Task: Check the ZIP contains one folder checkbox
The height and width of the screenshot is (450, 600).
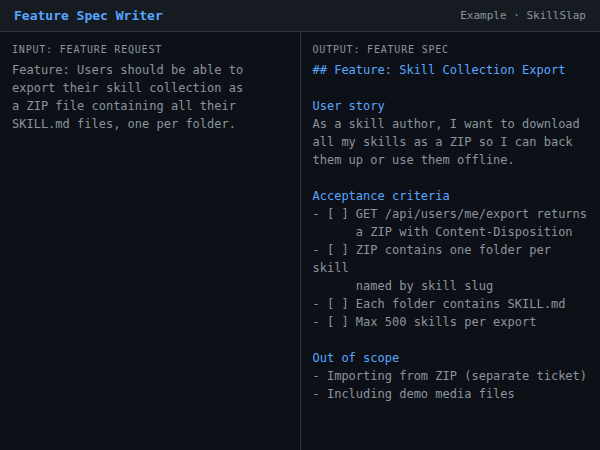Action: pos(334,250)
